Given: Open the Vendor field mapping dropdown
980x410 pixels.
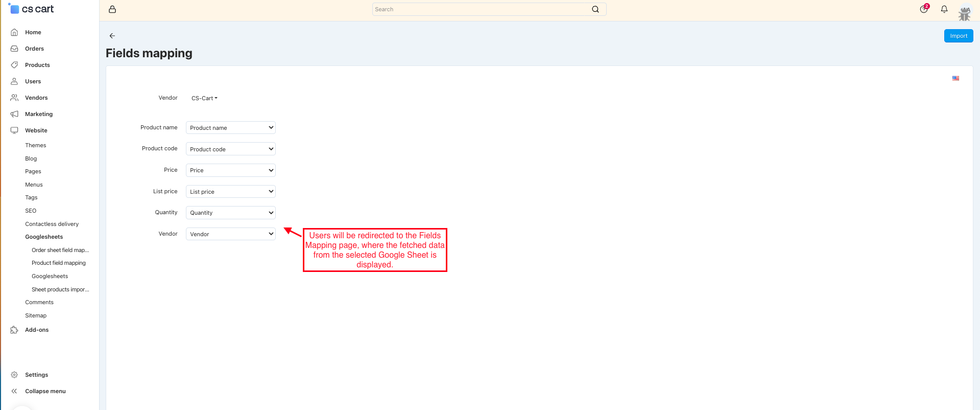Looking at the screenshot, I should point(231,234).
